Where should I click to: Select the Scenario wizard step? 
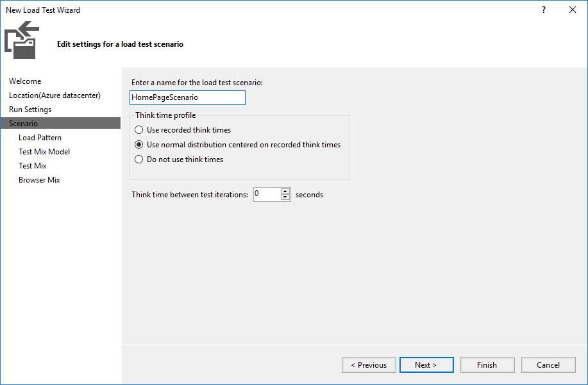click(x=60, y=123)
